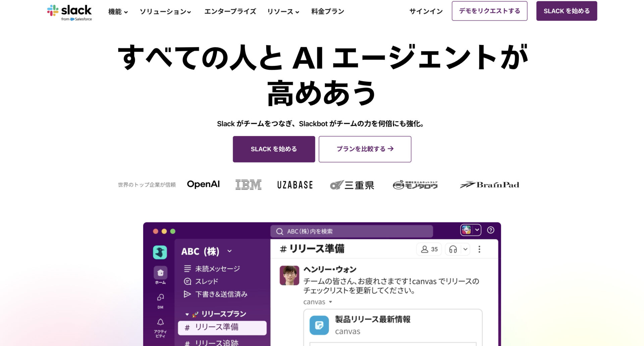The height and width of the screenshot is (346, 644).
Task: Click the ヘンリー・ウォン sender name
Action: click(x=330, y=269)
